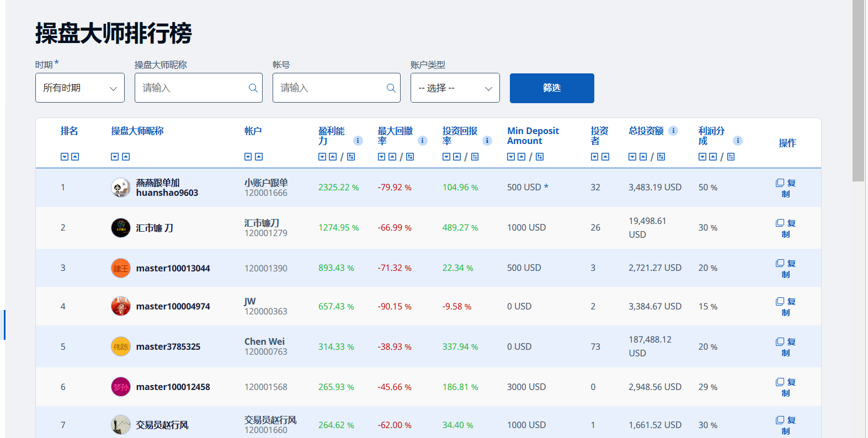Show info tooltip for 投资回报率

(x=487, y=141)
